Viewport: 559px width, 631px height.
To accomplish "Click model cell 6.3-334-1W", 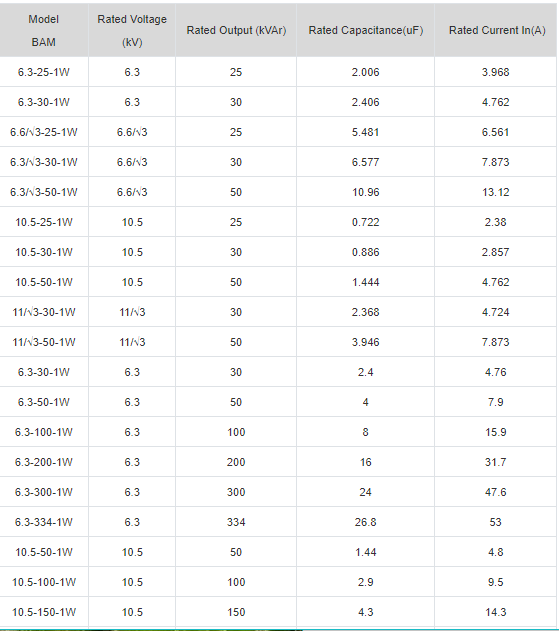I will (43, 522).
